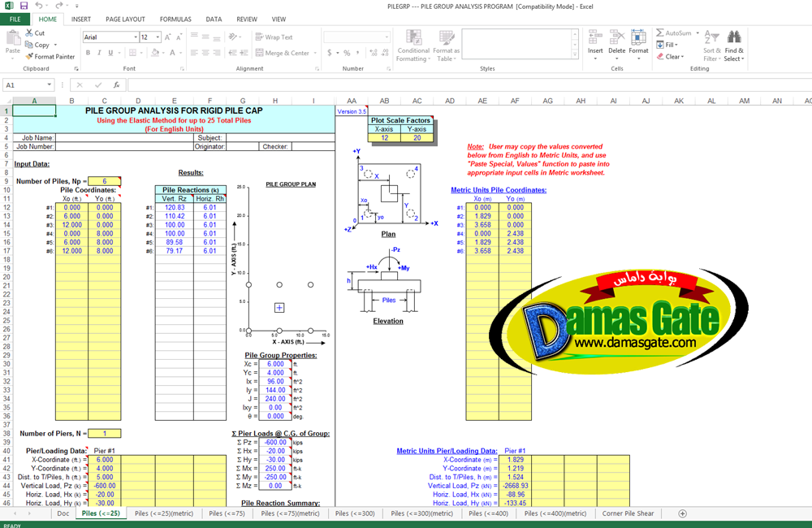Open Clear dropdown
The height and width of the screenshot is (528, 812).
(x=671, y=57)
